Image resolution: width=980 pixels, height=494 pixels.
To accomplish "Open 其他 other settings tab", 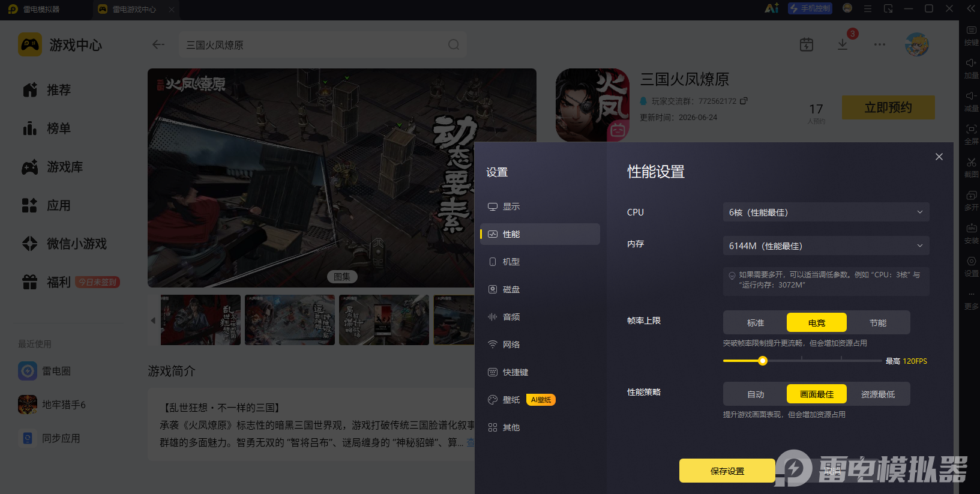I will pyautogui.click(x=540, y=427).
